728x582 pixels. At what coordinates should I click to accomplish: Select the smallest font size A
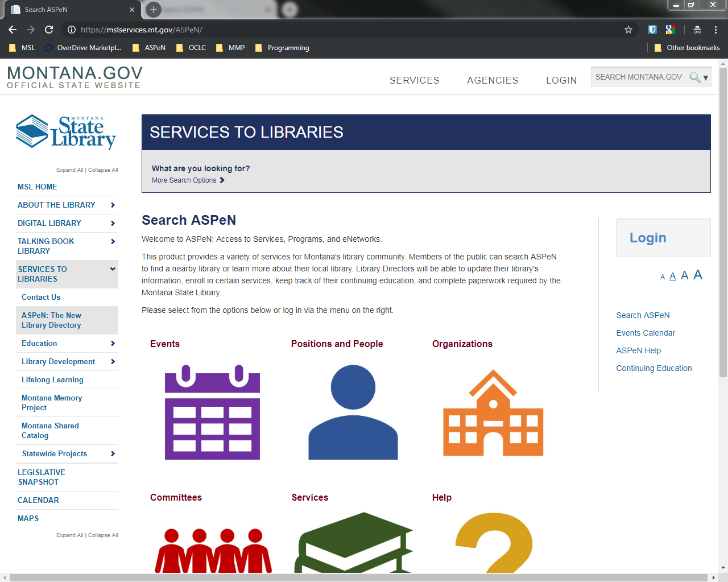pos(663,277)
